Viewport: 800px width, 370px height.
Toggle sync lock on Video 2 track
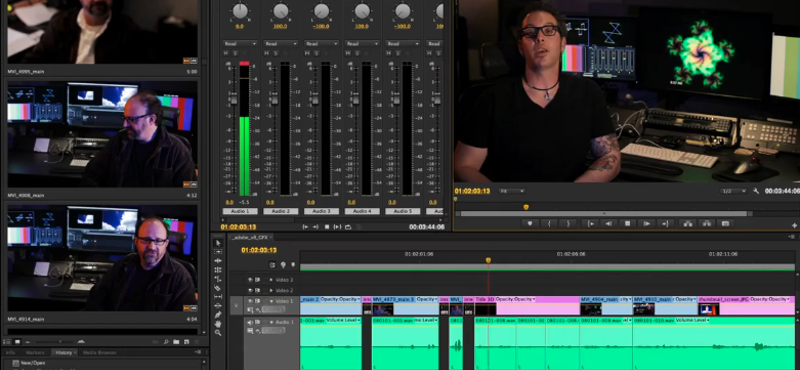[258, 290]
